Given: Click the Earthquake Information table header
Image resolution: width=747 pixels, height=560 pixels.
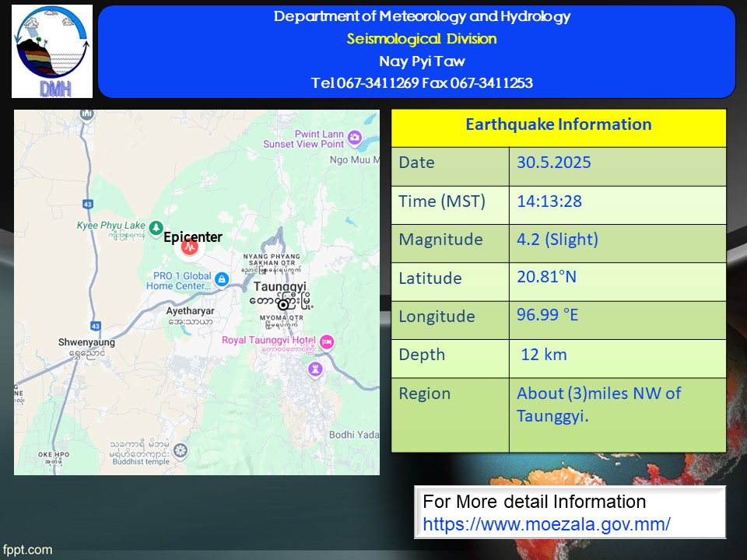Looking at the screenshot, I should pyautogui.click(x=558, y=125).
